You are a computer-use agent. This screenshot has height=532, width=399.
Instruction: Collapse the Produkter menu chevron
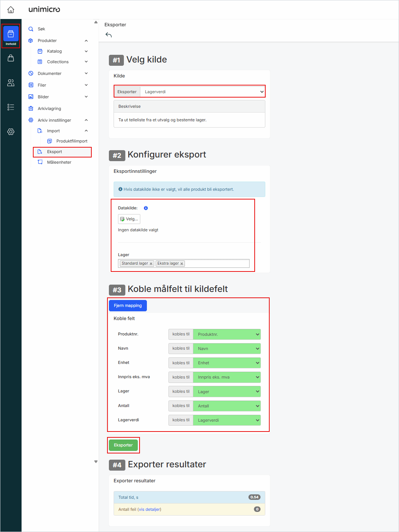click(x=86, y=41)
